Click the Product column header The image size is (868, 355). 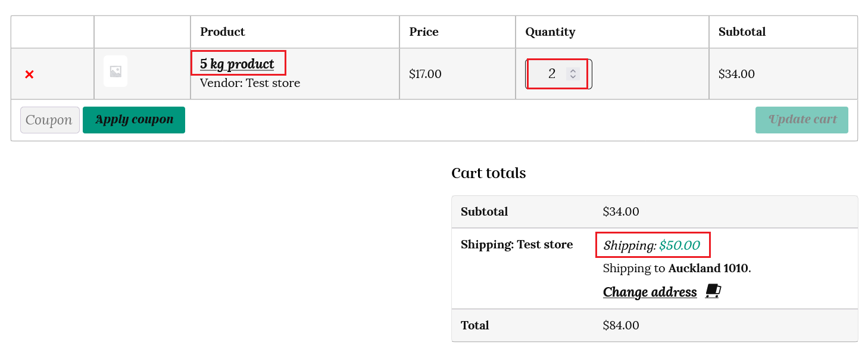pyautogui.click(x=223, y=32)
